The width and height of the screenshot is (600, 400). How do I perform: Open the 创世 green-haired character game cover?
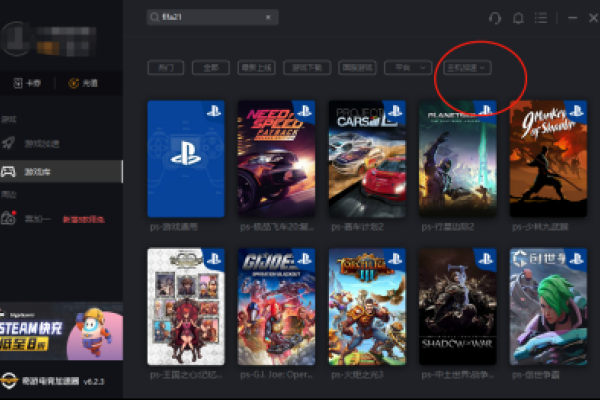pos(548,307)
